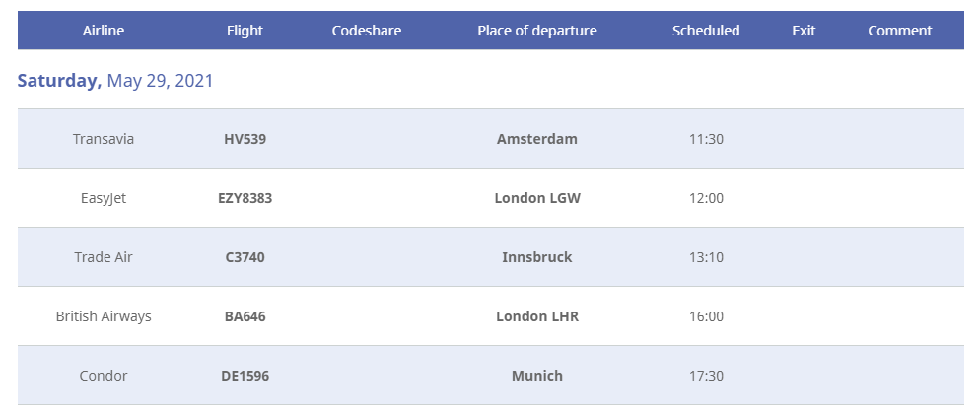The image size is (980, 416).
Task: Click the Comment column header
Action: click(x=900, y=31)
